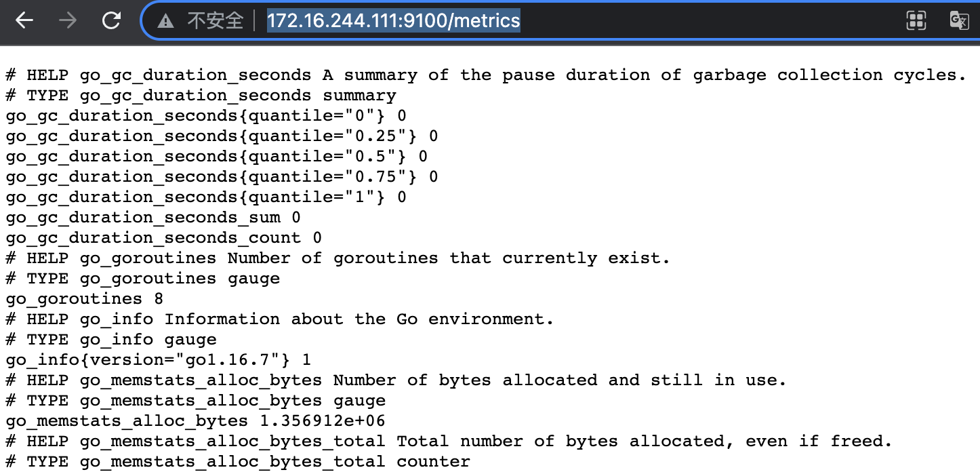The width and height of the screenshot is (980, 472).
Task: Click the Google Translate icon
Action: [959, 20]
